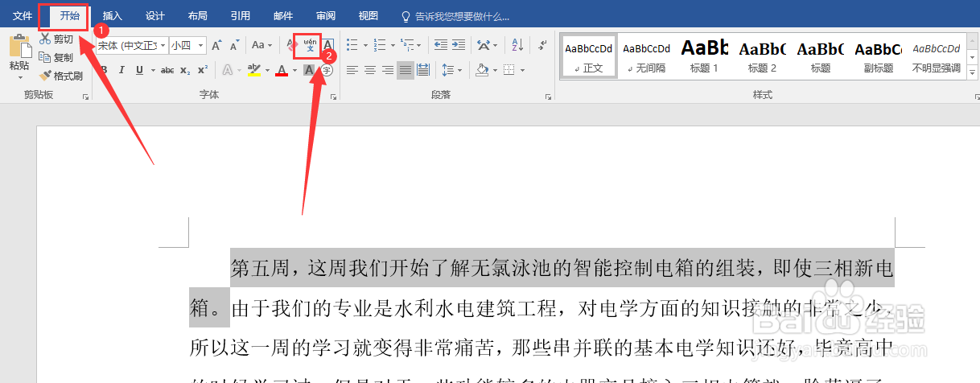Open the font size dropdown (小四)
980x383 pixels.
[x=200, y=45]
